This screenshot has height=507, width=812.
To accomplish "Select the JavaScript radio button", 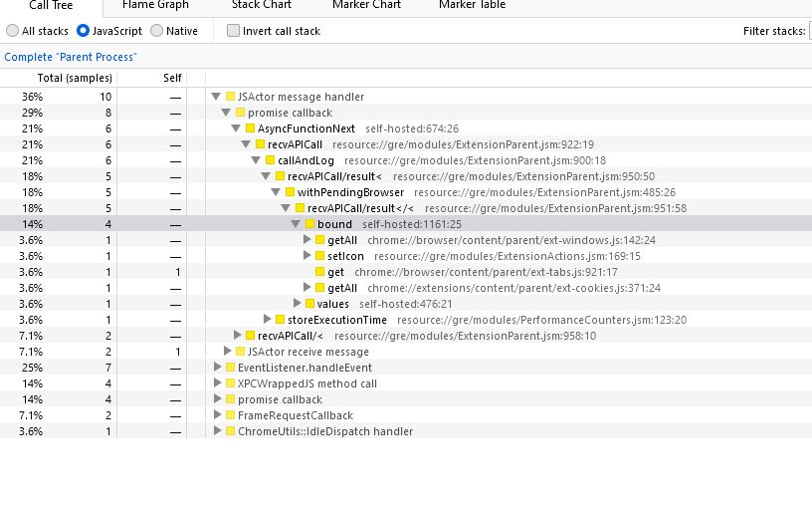I will click(x=83, y=31).
